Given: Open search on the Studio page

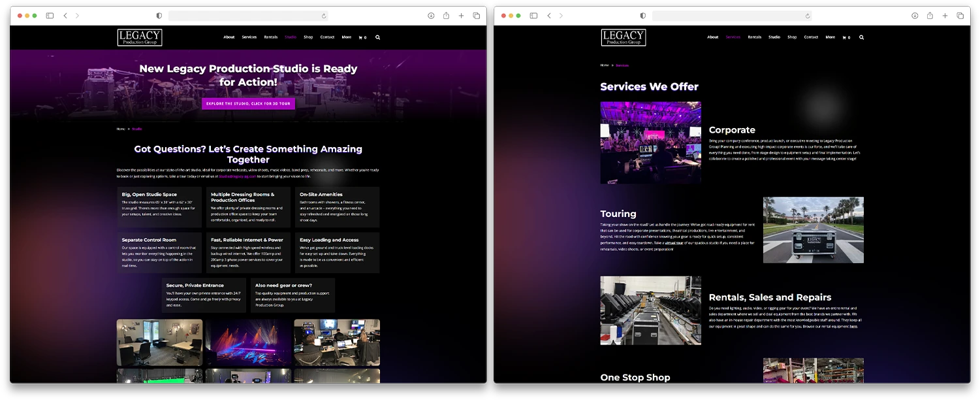Looking at the screenshot, I should pyautogui.click(x=377, y=37).
